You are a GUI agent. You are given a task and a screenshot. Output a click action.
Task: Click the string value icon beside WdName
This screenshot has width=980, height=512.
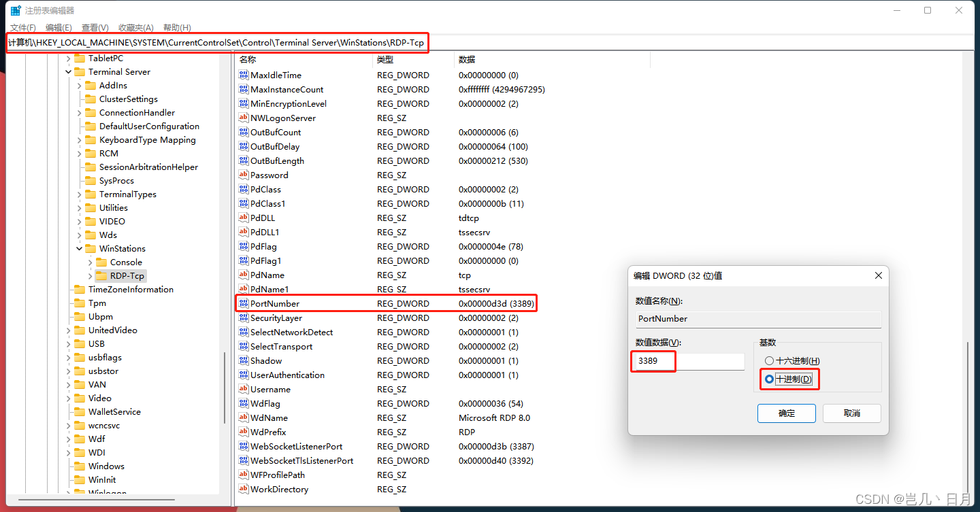pyautogui.click(x=244, y=417)
